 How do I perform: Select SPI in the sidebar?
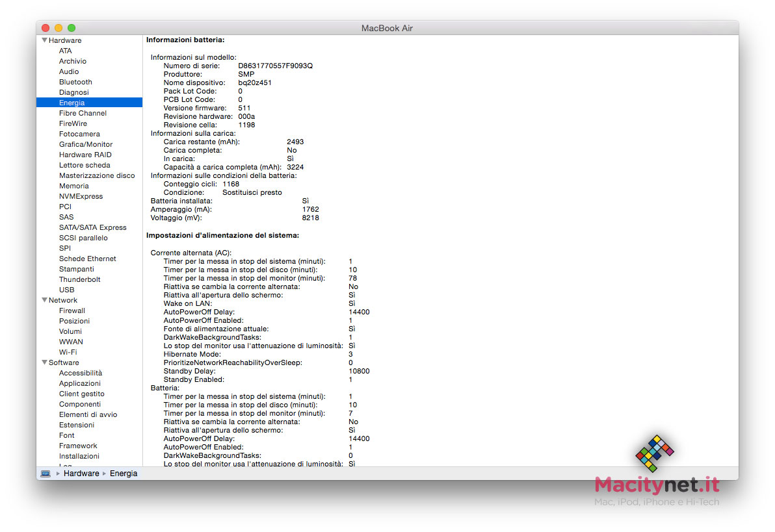(x=65, y=248)
